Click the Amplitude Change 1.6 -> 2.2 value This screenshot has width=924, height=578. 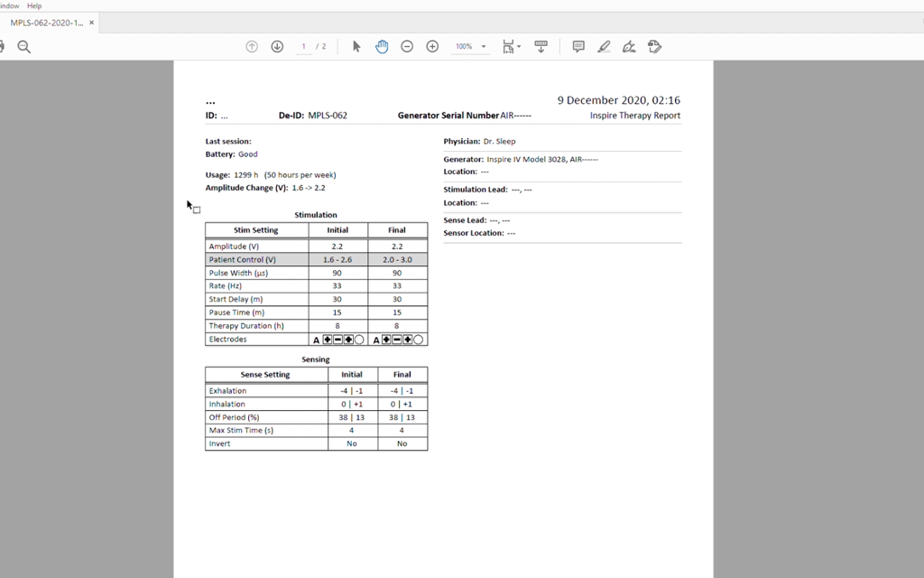point(309,188)
